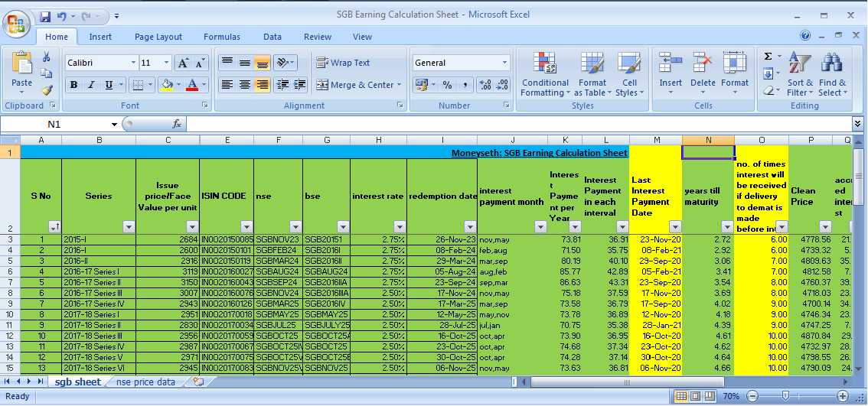The width and height of the screenshot is (868, 406).
Task: Open the Page Layout ribbon tab
Action: 158,37
